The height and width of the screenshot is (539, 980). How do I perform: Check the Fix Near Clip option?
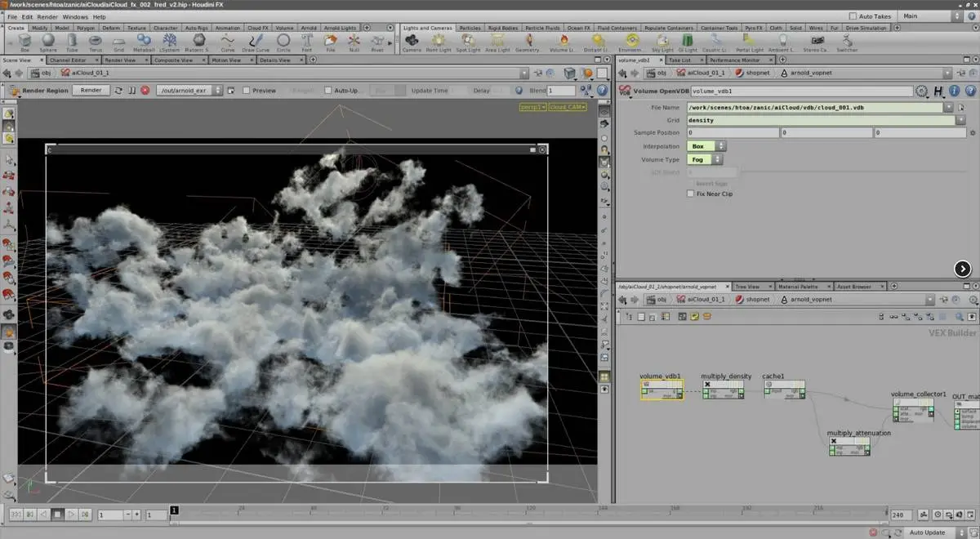coord(691,194)
